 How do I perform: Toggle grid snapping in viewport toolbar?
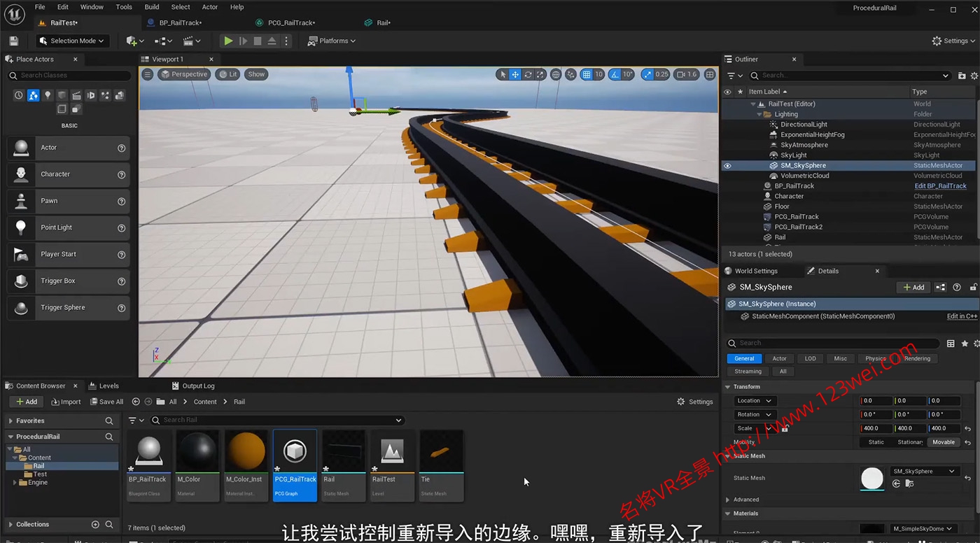587,74
